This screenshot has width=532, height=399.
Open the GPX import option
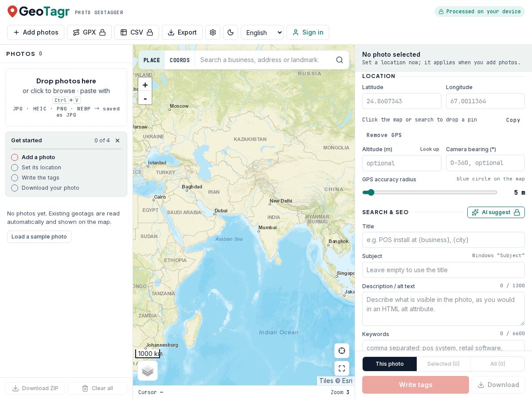[89, 32]
